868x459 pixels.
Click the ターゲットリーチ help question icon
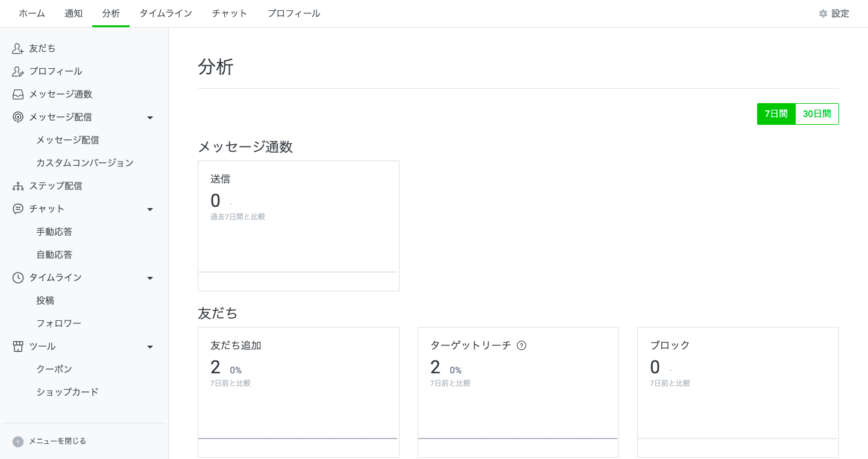[521, 346]
